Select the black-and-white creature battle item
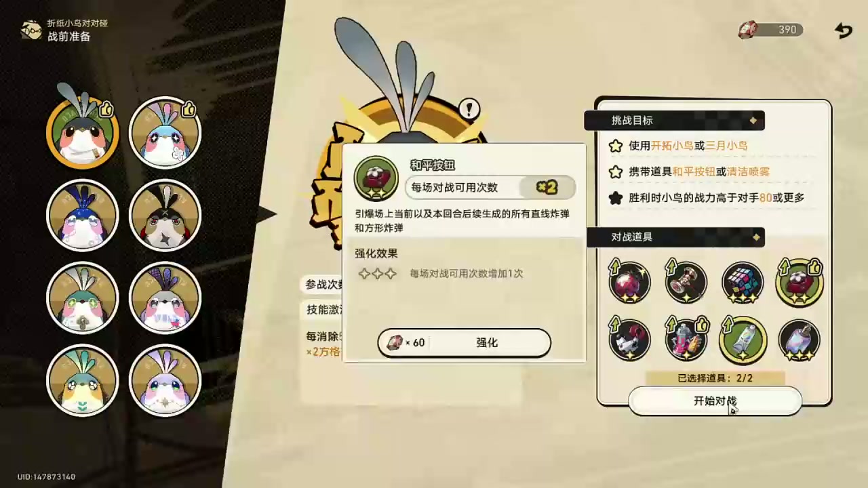Screen dimensions: 868x488 (x=629, y=339)
